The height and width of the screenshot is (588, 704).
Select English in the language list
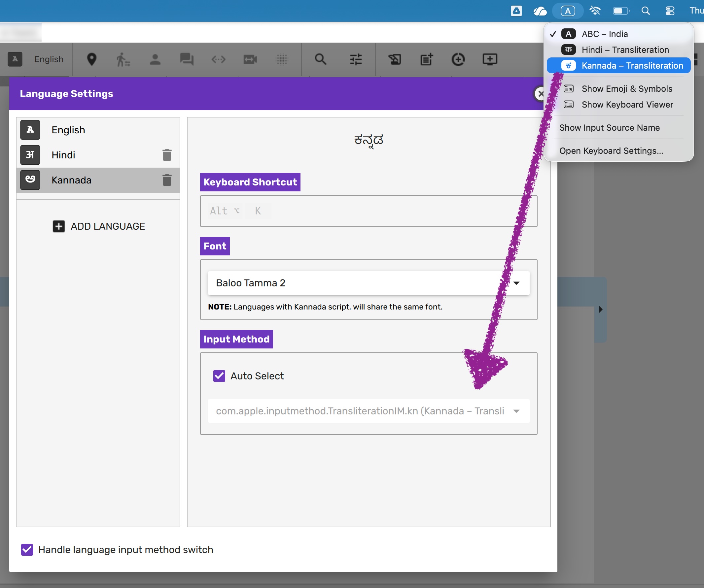[68, 130]
